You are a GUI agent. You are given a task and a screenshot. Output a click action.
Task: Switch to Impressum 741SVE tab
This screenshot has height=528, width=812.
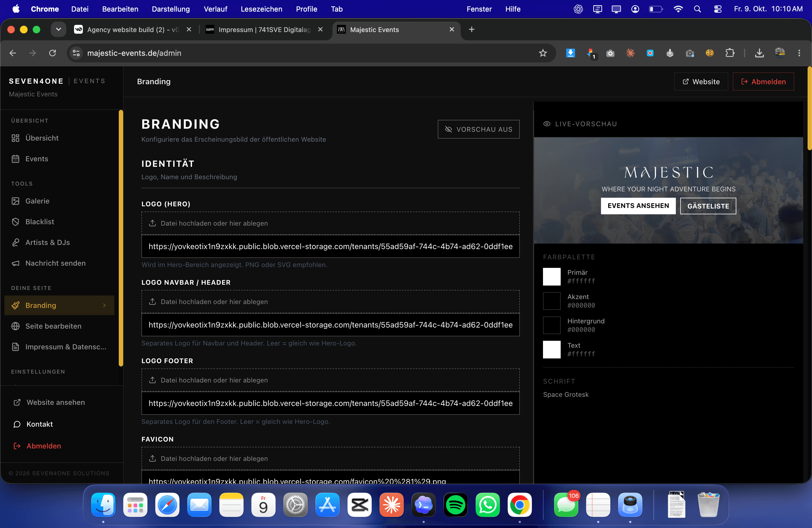point(264,30)
